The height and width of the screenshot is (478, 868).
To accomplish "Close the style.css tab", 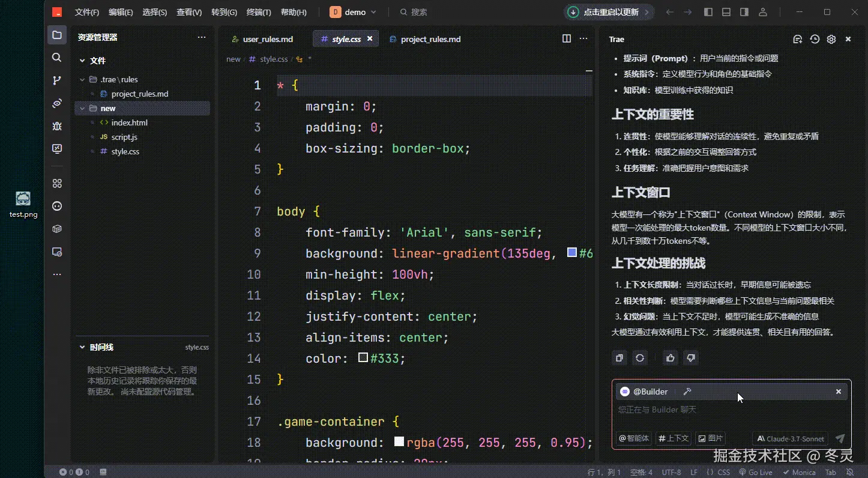I will click(370, 38).
